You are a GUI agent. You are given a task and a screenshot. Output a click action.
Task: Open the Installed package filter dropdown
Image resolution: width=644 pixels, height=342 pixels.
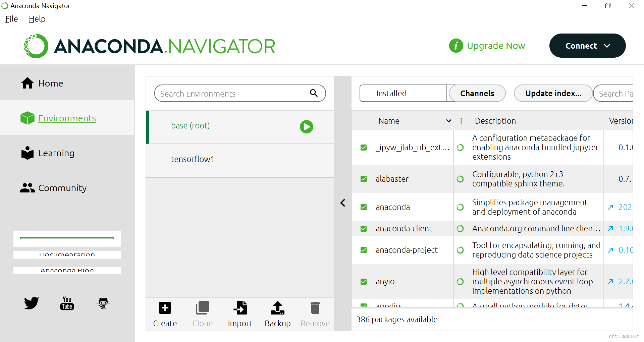click(x=403, y=93)
